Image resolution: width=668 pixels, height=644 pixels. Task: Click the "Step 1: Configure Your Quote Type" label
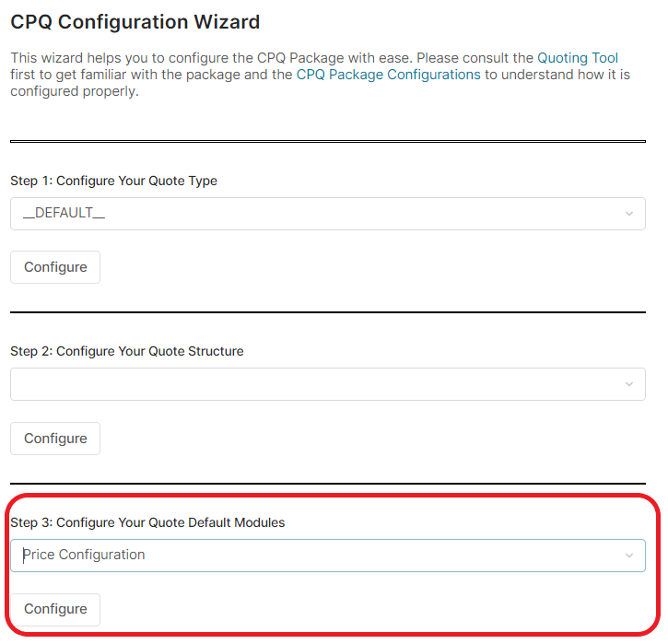pyautogui.click(x=114, y=181)
